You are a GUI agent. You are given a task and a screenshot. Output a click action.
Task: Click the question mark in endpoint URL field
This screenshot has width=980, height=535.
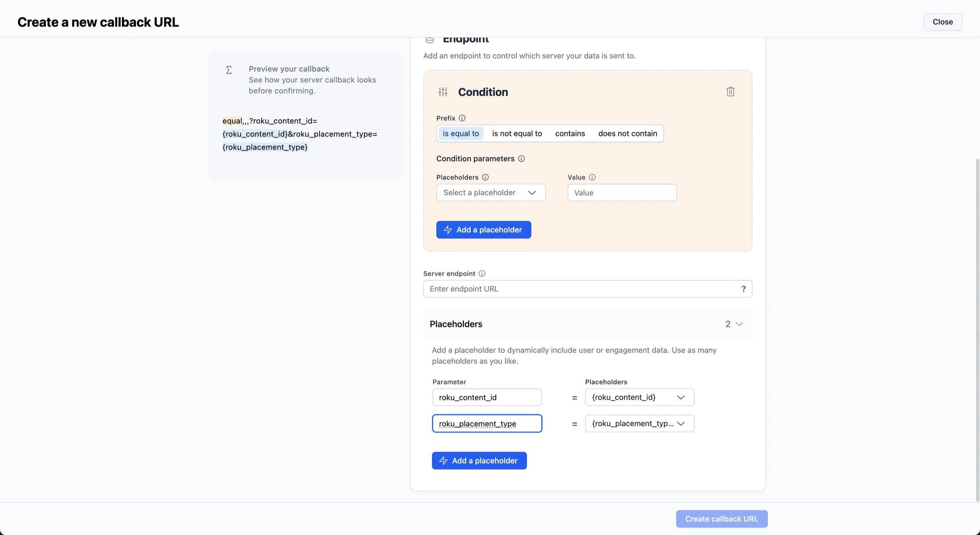coord(743,289)
